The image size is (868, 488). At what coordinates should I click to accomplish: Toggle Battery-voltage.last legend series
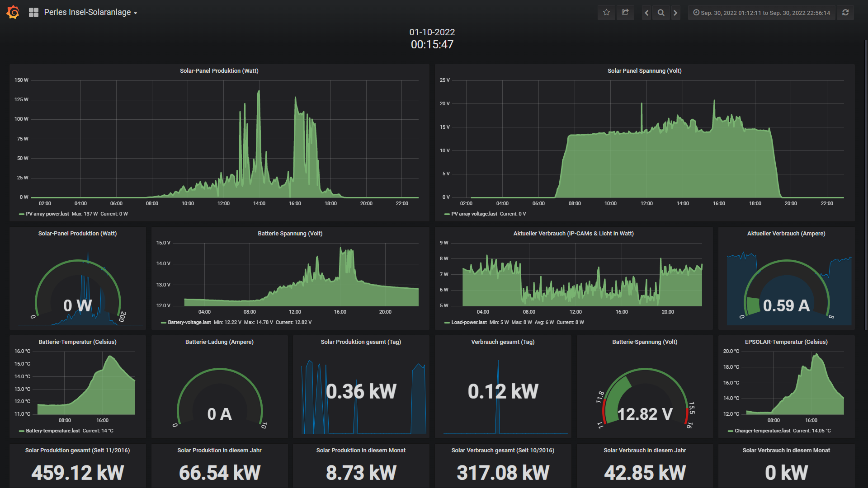tap(189, 322)
